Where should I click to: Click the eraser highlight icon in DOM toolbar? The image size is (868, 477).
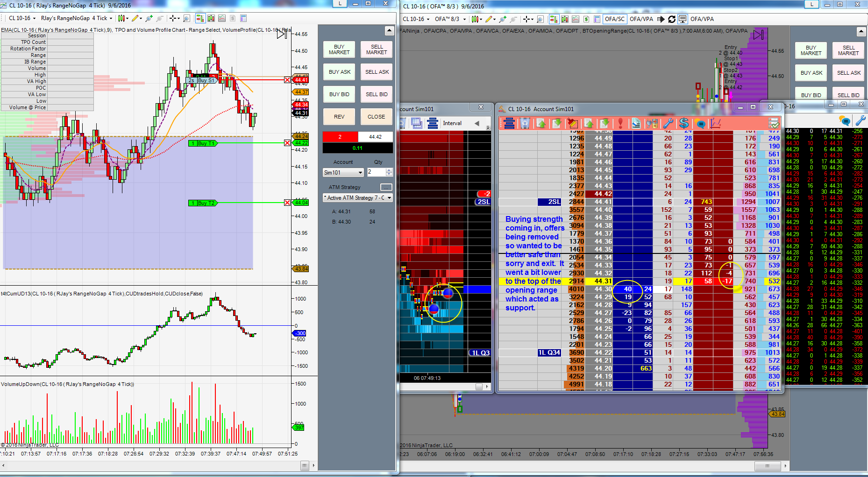tap(636, 123)
